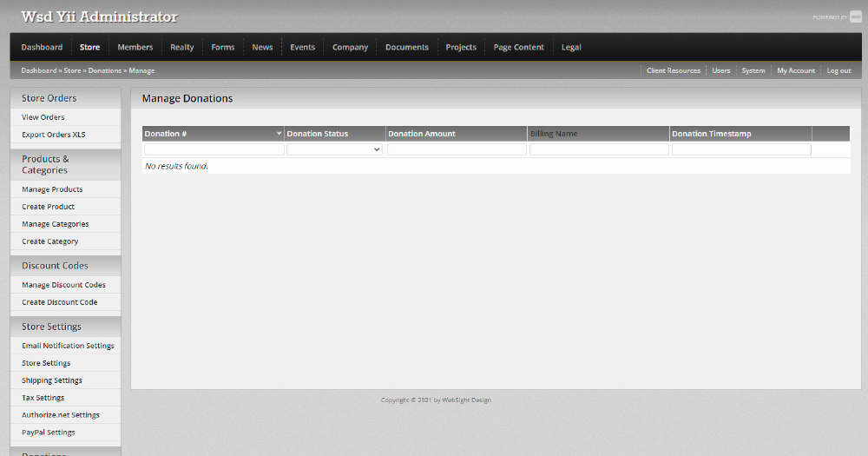Open the Members menu
The width and height of the screenshot is (868, 456).
click(135, 47)
